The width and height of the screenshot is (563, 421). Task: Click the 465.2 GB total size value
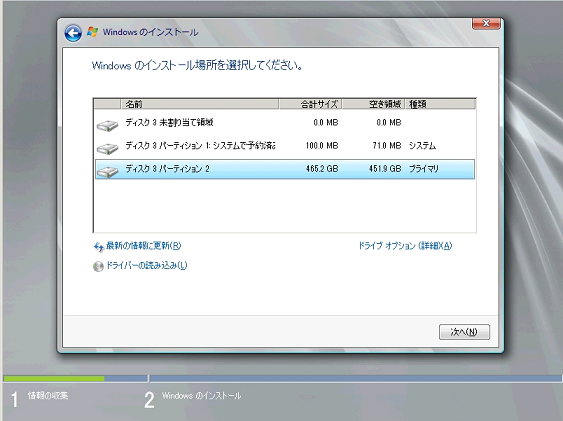322,169
